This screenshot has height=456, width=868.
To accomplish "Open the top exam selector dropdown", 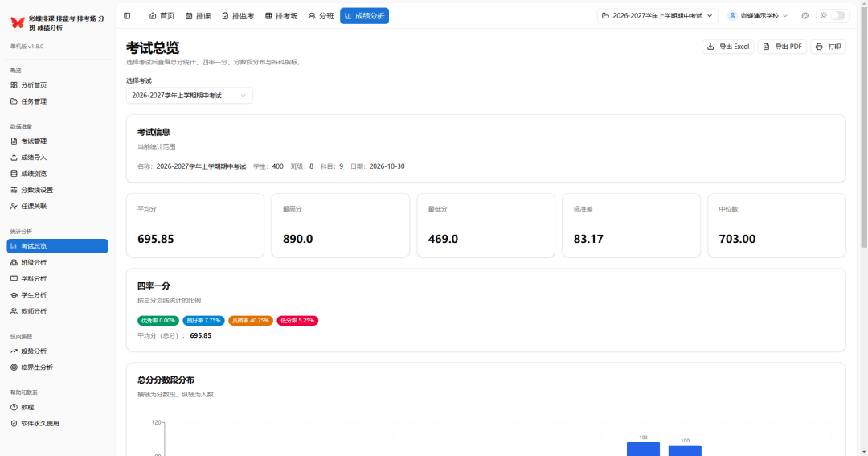I will 657,16.
